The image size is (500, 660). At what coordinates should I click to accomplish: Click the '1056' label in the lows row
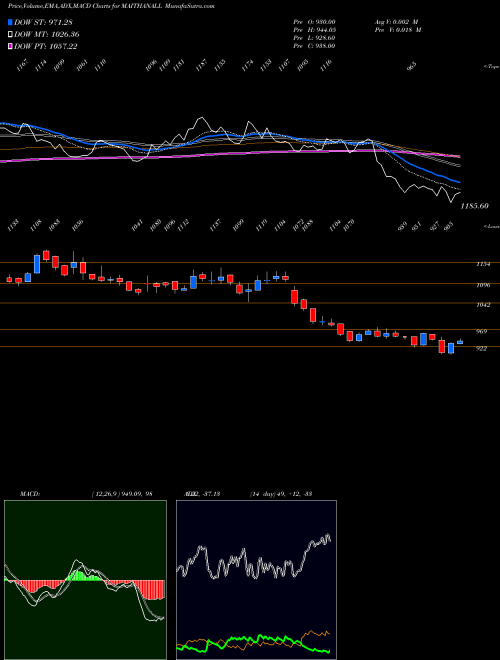(x=77, y=226)
